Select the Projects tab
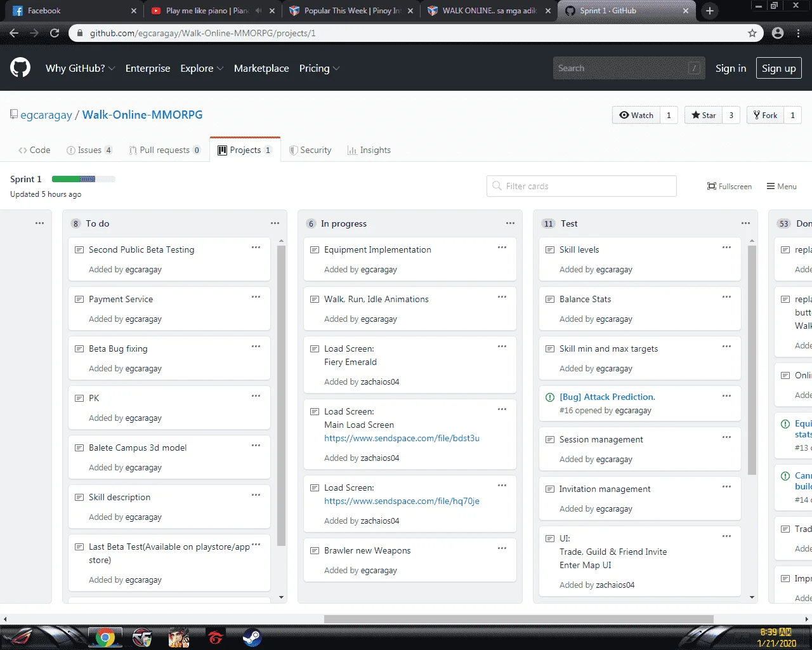Image resolution: width=812 pixels, height=650 pixels. (x=245, y=150)
